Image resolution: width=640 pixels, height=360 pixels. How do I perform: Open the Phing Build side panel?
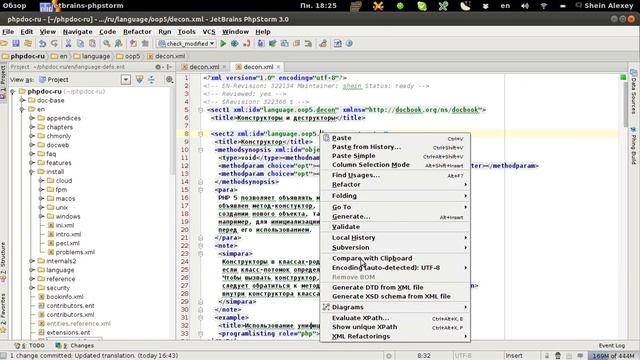633,146
